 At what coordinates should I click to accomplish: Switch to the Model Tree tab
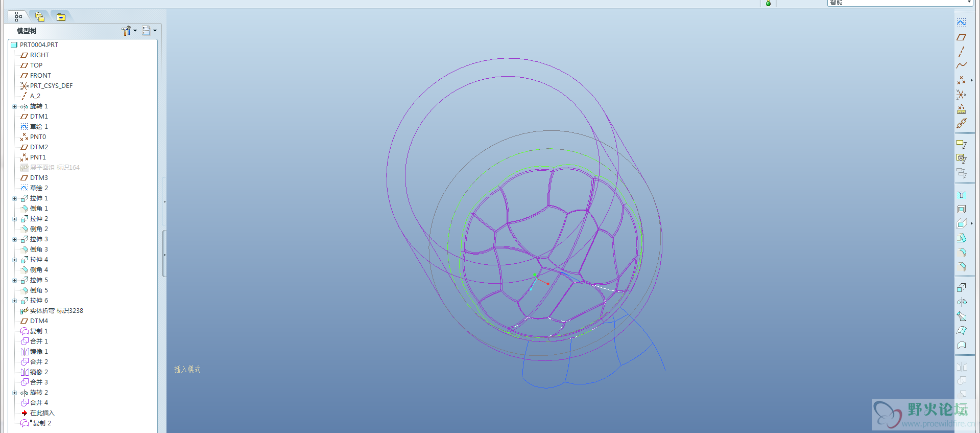click(18, 17)
